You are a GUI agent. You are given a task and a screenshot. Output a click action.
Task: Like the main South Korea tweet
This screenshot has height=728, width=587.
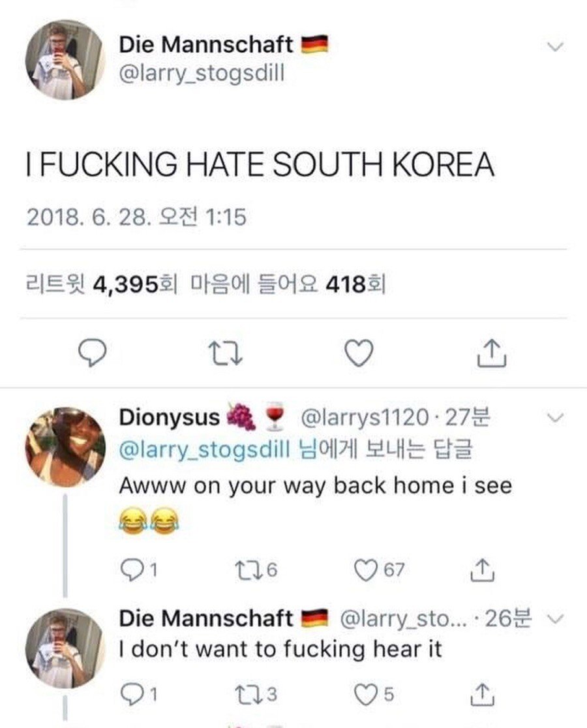(358, 354)
